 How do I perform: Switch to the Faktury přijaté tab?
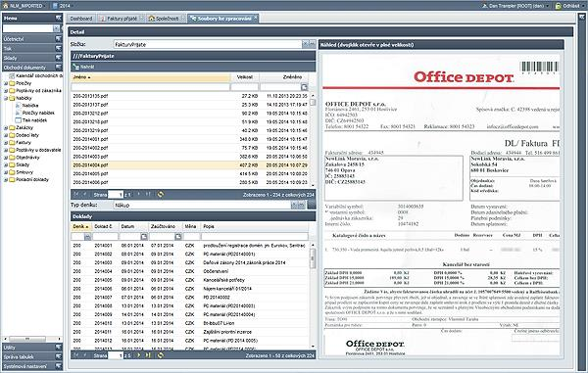120,18
